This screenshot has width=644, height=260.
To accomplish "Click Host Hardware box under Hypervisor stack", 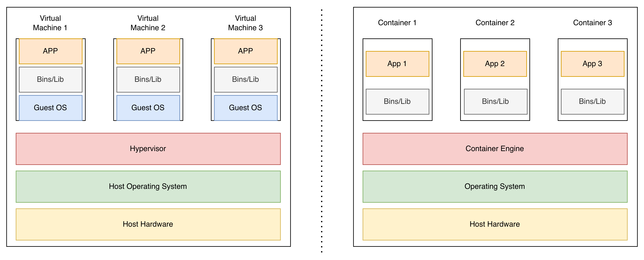I will tap(148, 224).
